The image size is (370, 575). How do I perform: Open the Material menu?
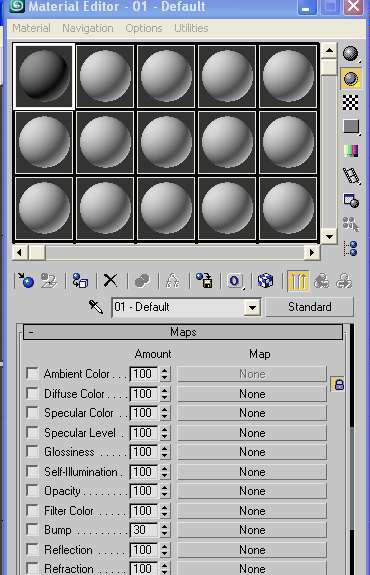click(x=31, y=28)
